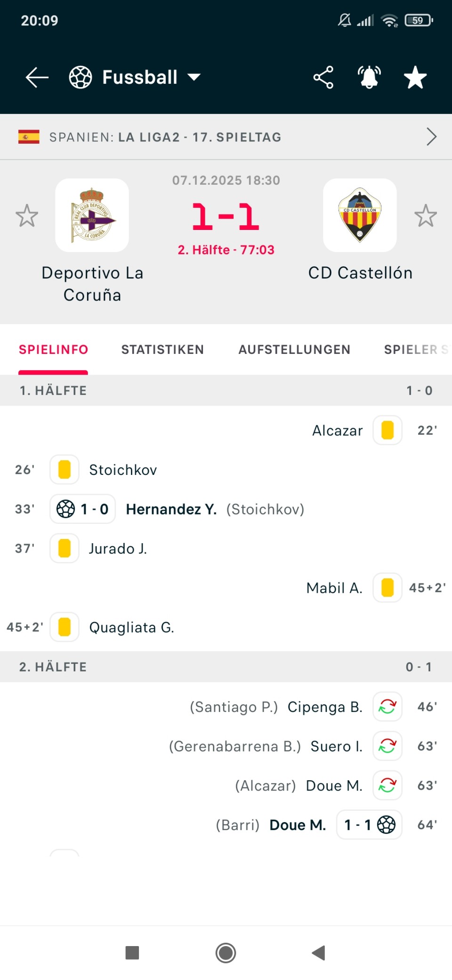This screenshot has height=980, width=452.
Task: Tap the Deportivo La Coruña crest
Action: click(x=92, y=215)
